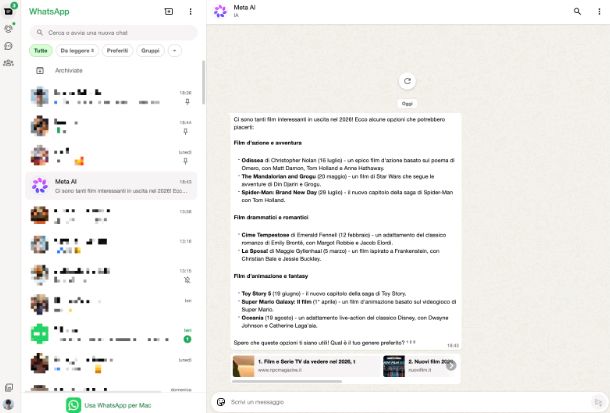This screenshot has height=413, width=610.
Task: Click the send button in the message bar
Action: [597, 402]
